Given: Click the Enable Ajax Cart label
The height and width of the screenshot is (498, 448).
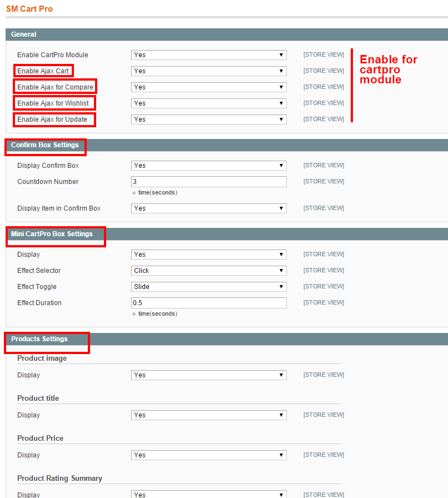Looking at the screenshot, I should click(x=43, y=71).
